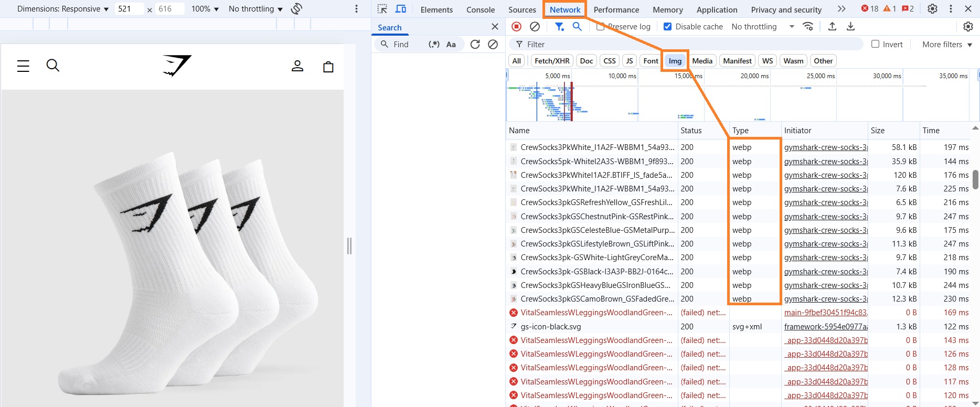
Task: Click the viewport width field 521
Action: [129, 9]
